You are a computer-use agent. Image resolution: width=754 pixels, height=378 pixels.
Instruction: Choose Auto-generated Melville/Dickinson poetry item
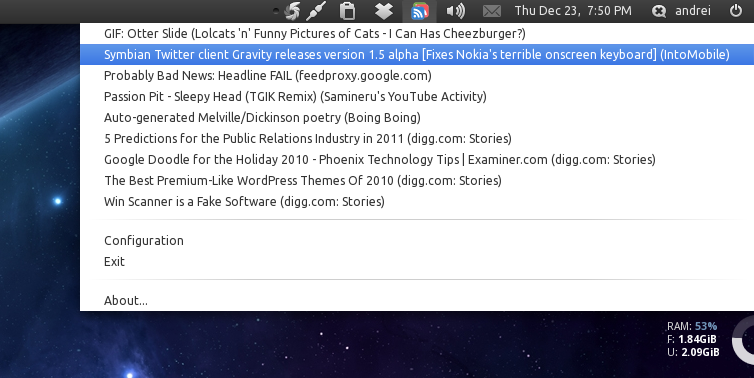(x=416, y=117)
